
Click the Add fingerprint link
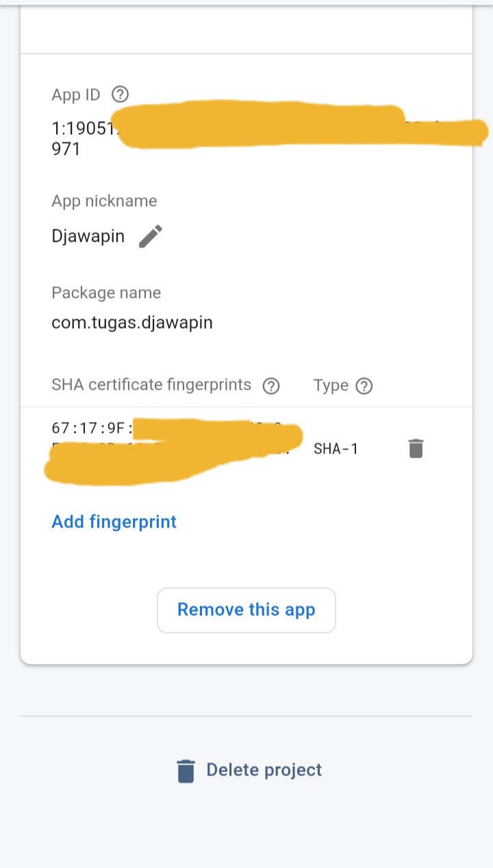[x=114, y=521]
